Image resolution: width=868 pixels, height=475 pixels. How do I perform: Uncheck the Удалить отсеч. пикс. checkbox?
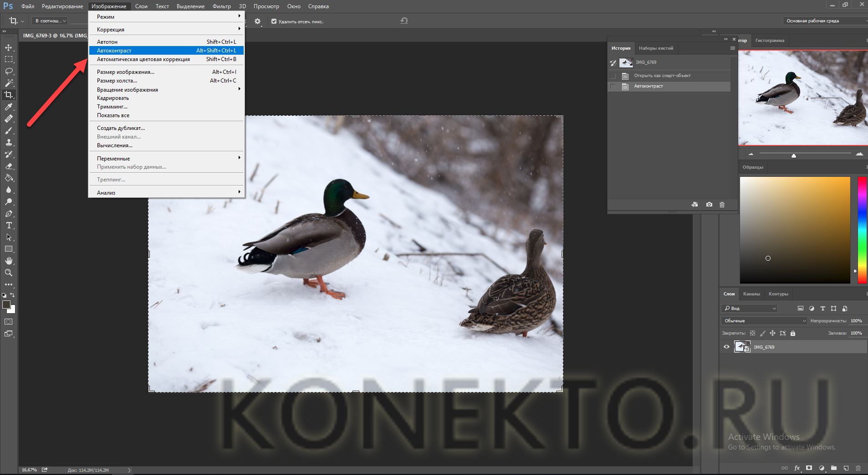point(274,21)
